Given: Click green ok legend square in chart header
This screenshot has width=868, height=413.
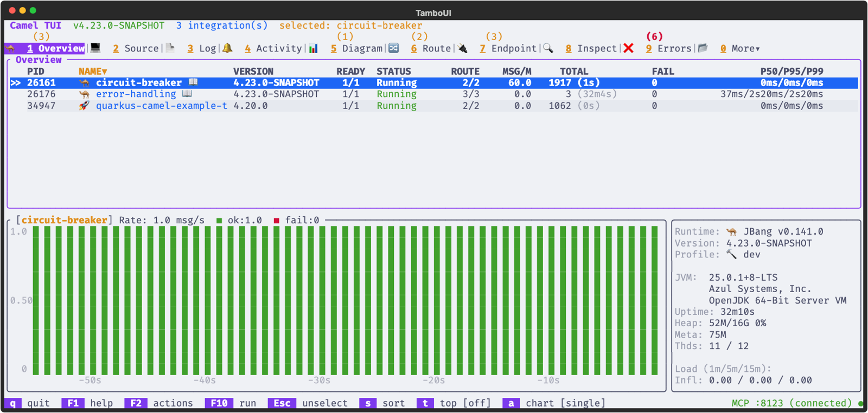Looking at the screenshot, I should 219,221.
